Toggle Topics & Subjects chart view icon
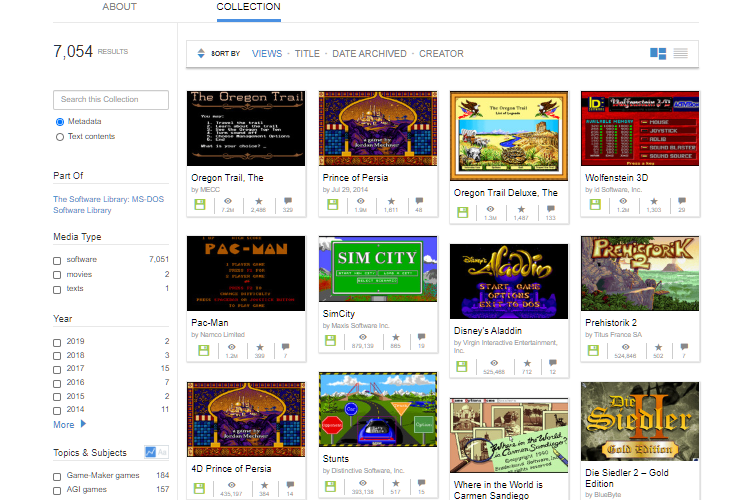 coord(150,452)
